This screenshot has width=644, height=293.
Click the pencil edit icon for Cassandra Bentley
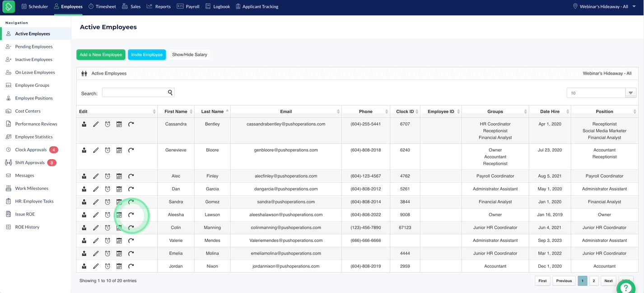coord(96,124)
